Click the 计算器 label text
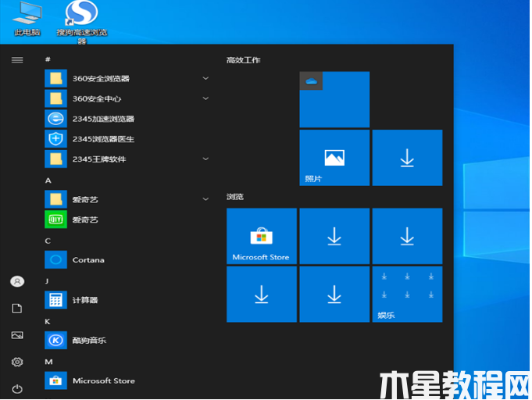This screenshot has height=400, width=532. coord(85,300)
